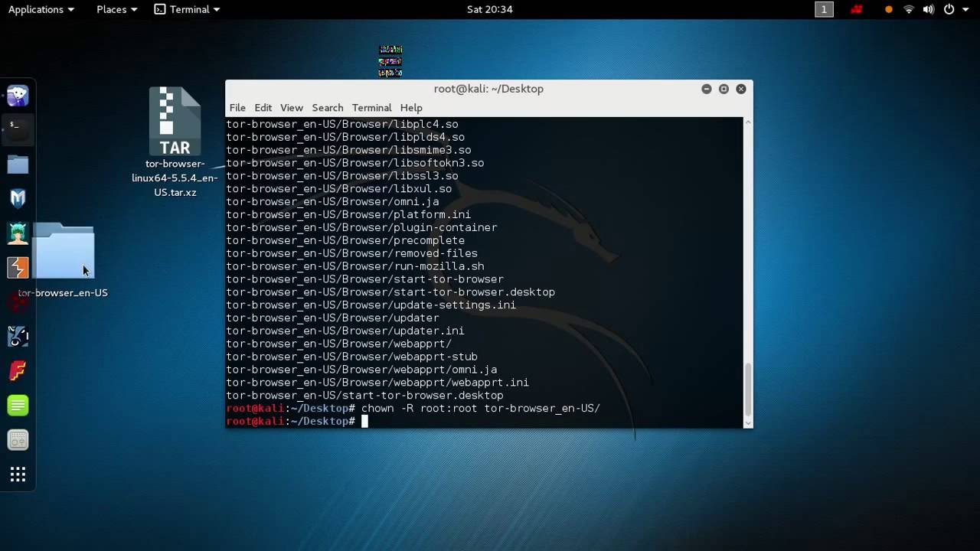The width and height of the screenshot is (980, 551).
Task: Click the line ending with webapprt/webapprt.ini
Action: [377, 383]
